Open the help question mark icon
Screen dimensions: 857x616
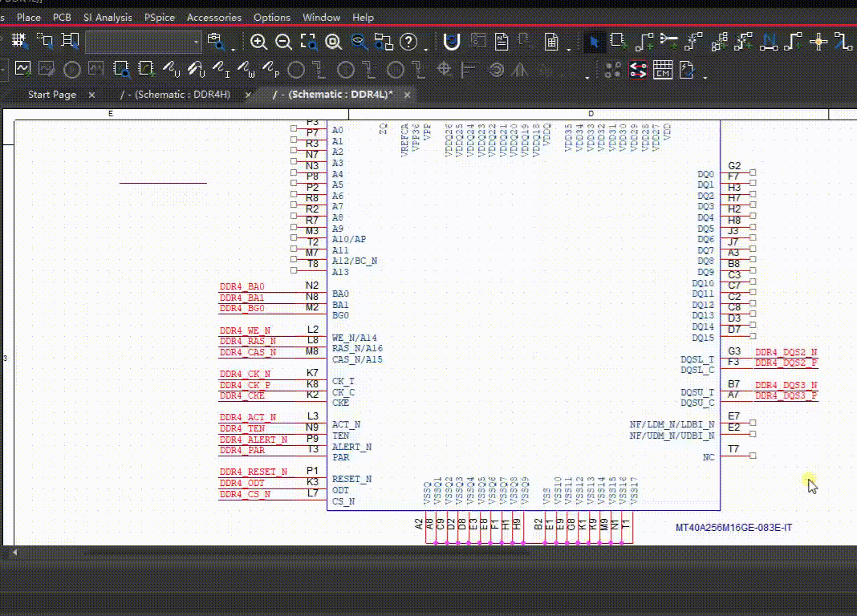[408, 42]
